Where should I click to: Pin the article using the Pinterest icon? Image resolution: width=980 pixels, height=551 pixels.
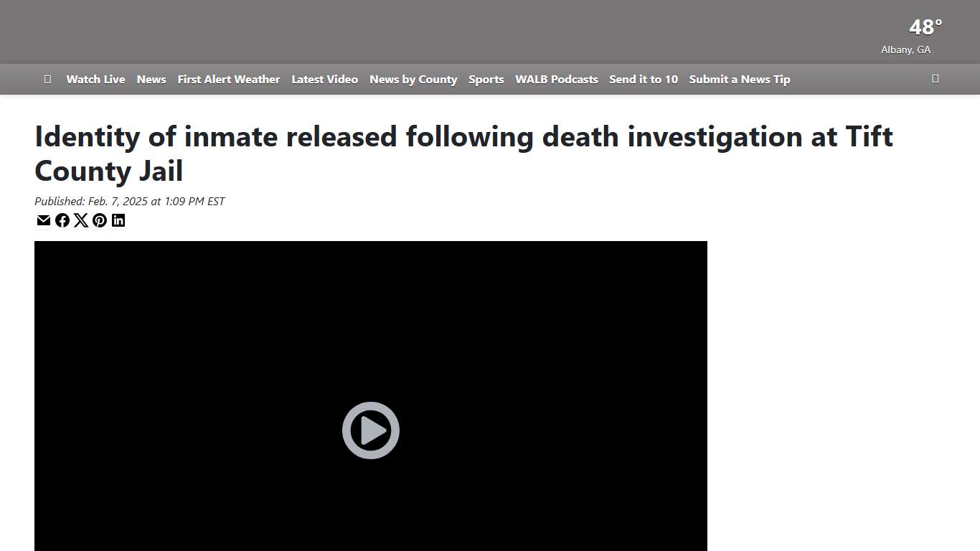coord(100,220)
